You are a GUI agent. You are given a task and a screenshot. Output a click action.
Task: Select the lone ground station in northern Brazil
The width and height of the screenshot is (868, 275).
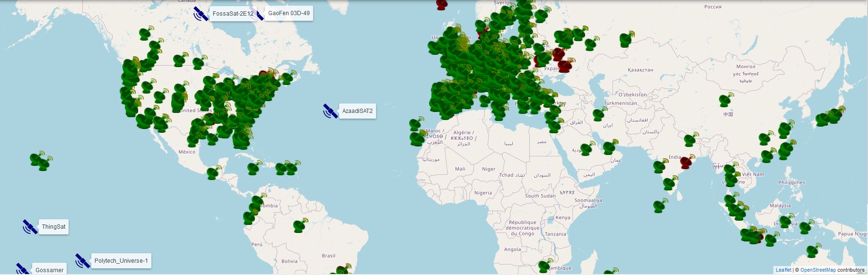tap(299, 226)
